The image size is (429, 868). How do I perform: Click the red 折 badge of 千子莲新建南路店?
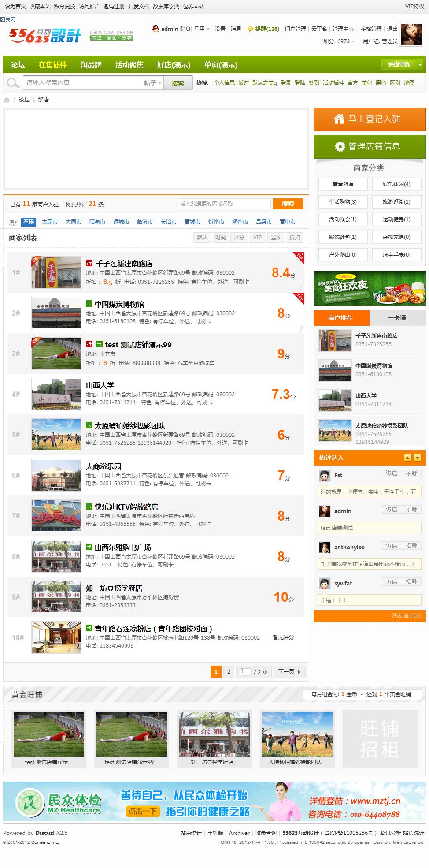pos(89,263)
